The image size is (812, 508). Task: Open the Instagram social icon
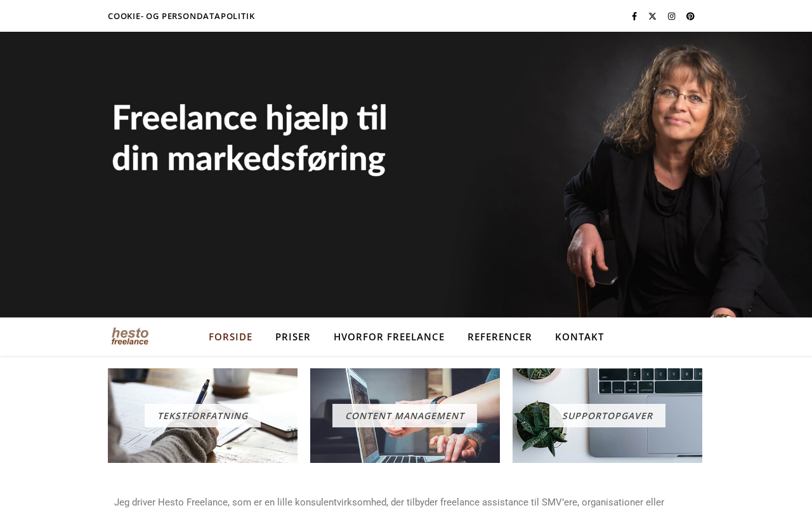pos(671,16)
